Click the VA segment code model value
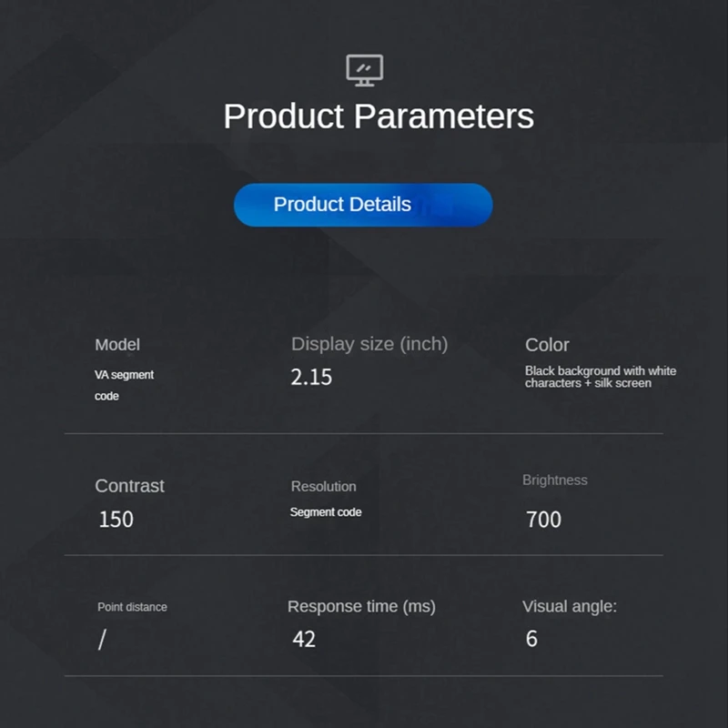This screenshot has width=728, height=728. pyautogui.click(x=124, y=385)
